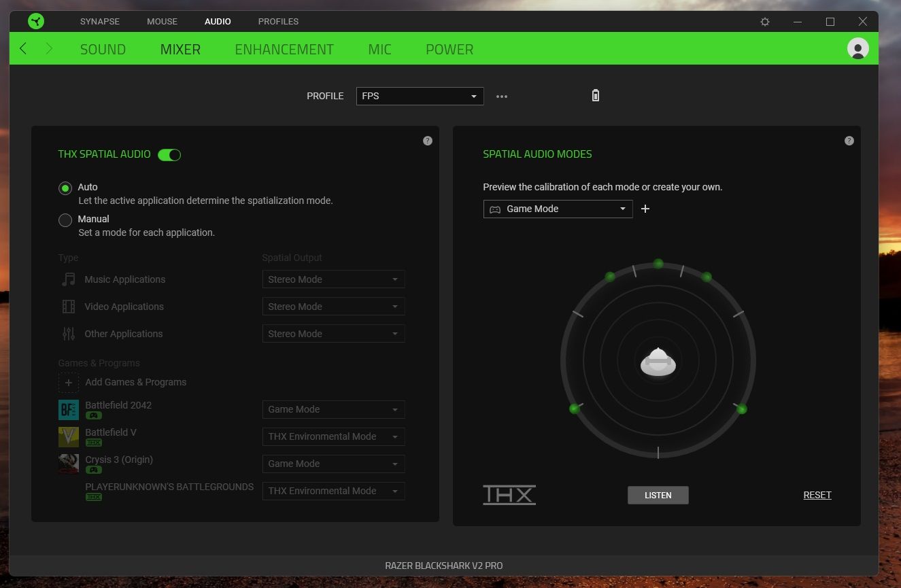Click the front-right speaker node
The width and height of the screenshot is (901, 588).
click(707, 277)
